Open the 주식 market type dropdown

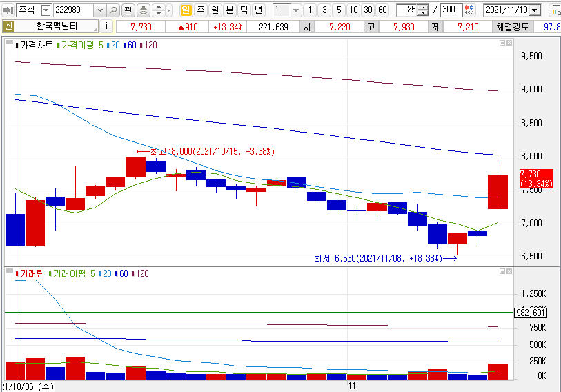[x=46, y=10]
